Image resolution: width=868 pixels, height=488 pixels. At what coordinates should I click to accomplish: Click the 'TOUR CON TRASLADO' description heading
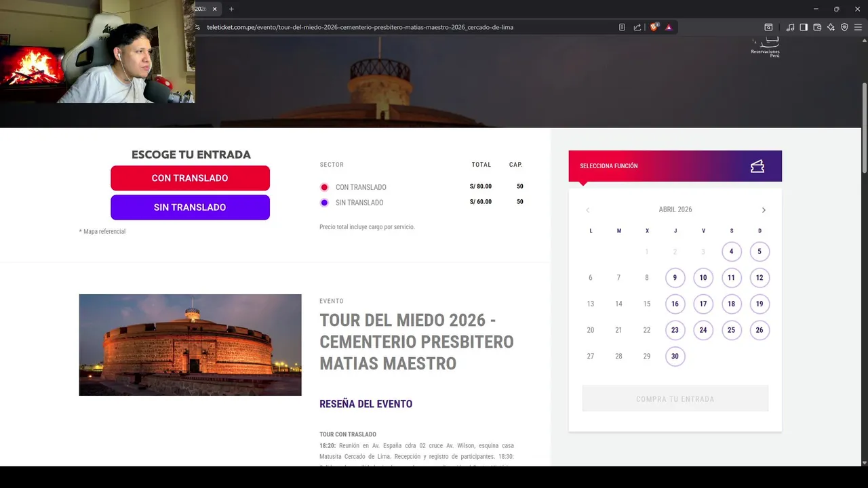pyautogui.click(x=348, y=434)
